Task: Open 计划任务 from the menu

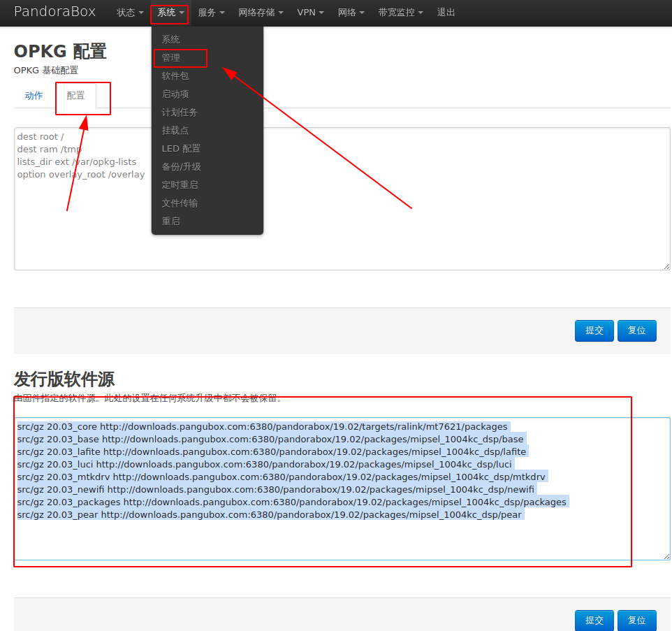Action: (180, 113)
